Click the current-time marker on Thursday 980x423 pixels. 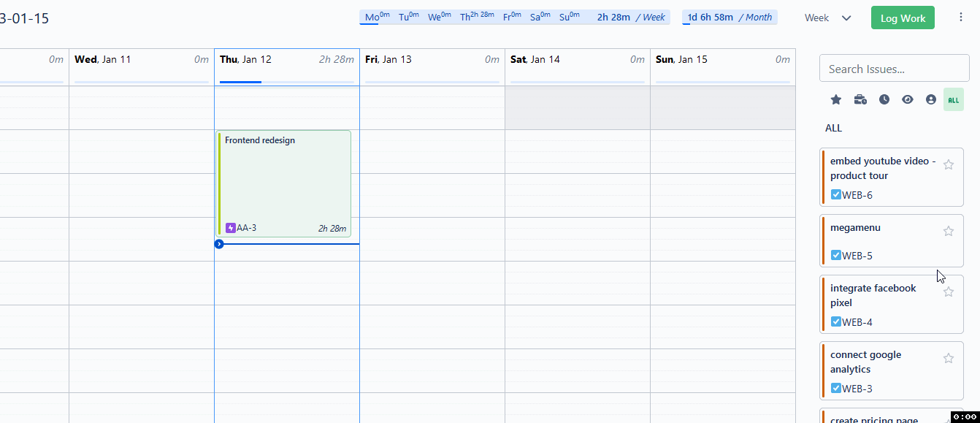coord(219,243)
